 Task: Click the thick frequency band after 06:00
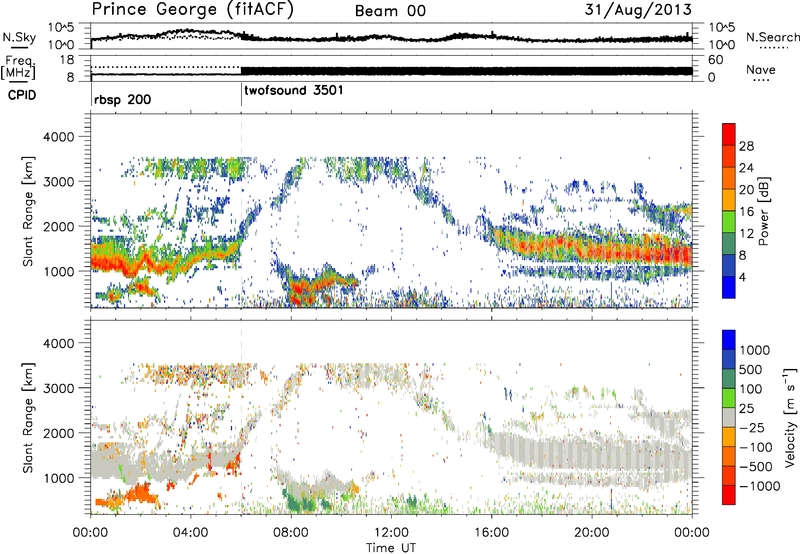pos(466,71)
